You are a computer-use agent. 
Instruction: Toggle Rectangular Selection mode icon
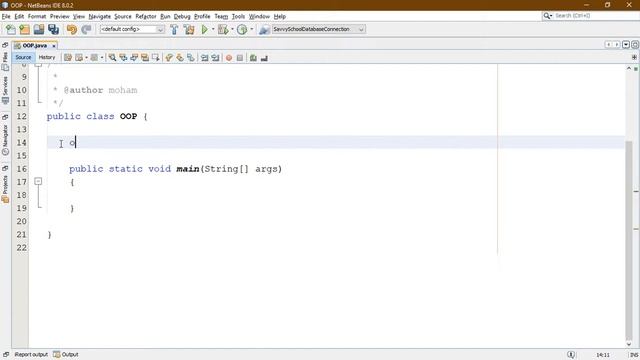coord(156,58)
